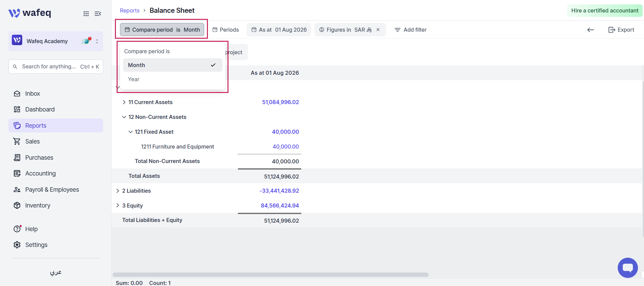
Task: Open the Accounting section
Action: click(x=56, y=173)
